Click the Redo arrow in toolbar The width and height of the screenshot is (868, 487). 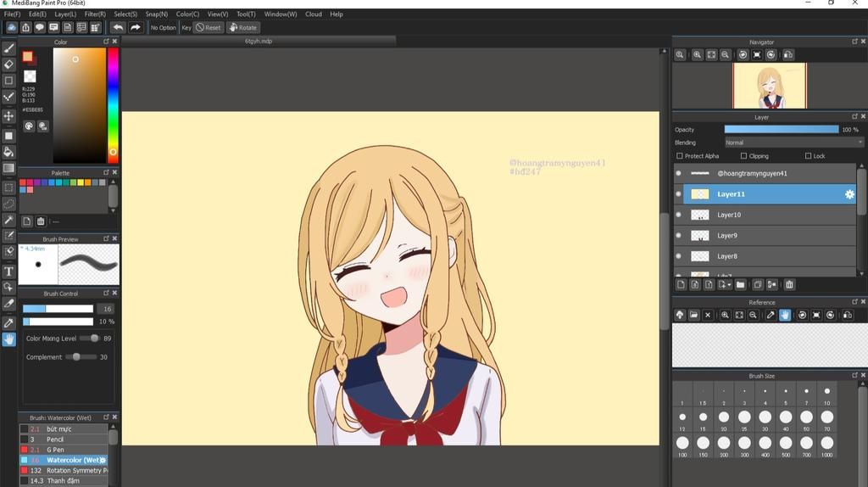point(135,27)
